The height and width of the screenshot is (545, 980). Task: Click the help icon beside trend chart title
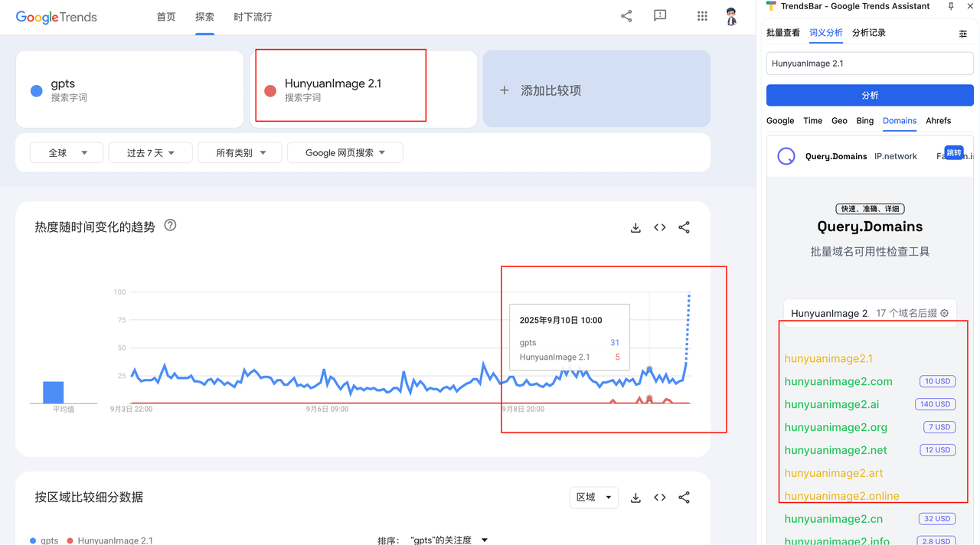point(171,225)
